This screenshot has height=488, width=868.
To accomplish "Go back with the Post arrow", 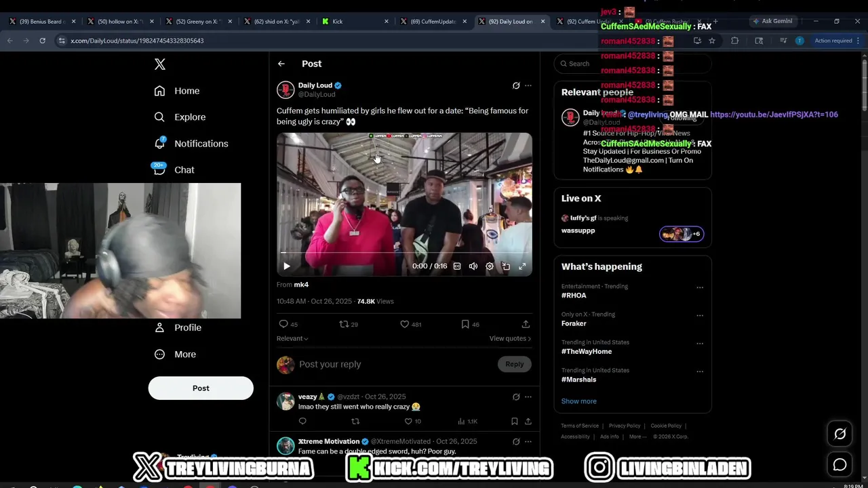I will 281,64.
